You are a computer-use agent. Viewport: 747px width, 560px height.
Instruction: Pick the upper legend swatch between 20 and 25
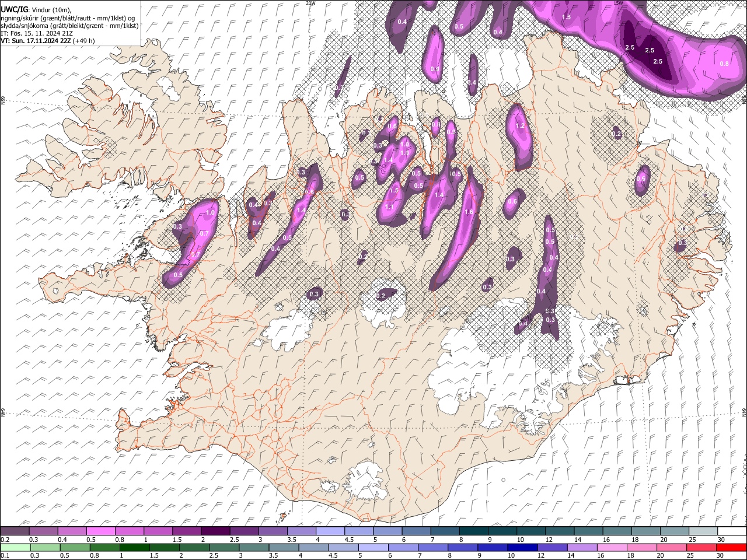[x=675, y=531]
